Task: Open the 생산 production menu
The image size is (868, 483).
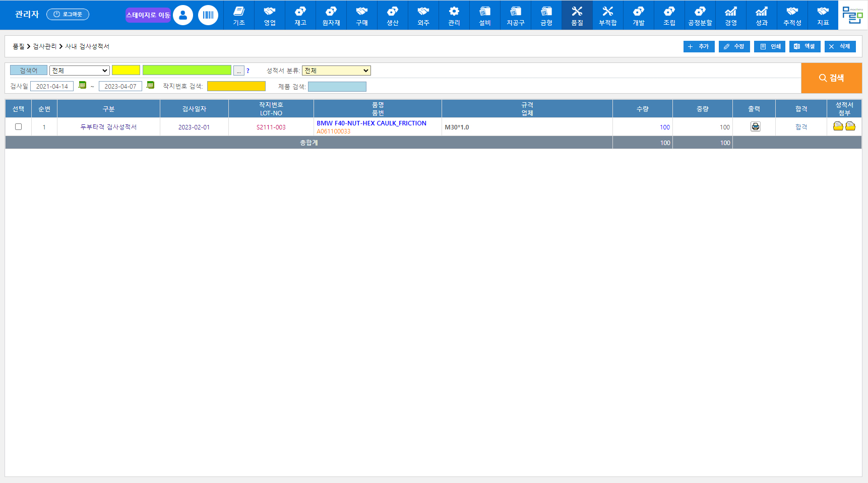Action: point(392,16)
